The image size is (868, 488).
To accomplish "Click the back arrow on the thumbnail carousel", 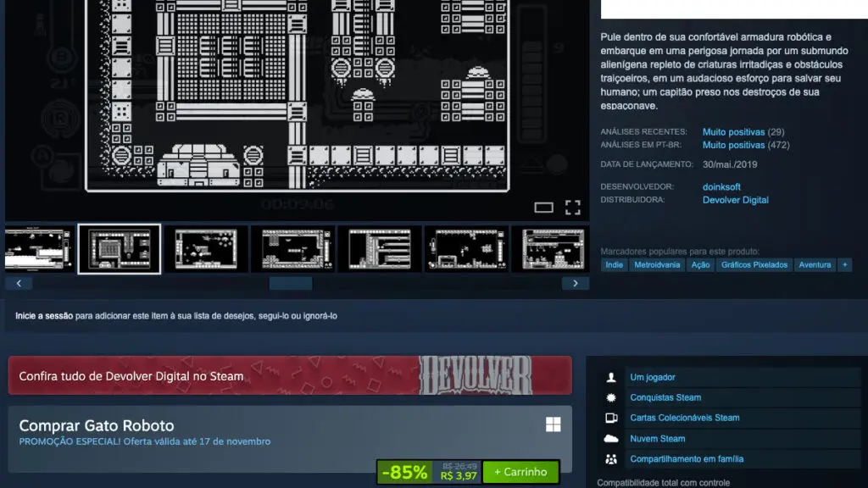I will pyautogui.click(x=18, y=283).
